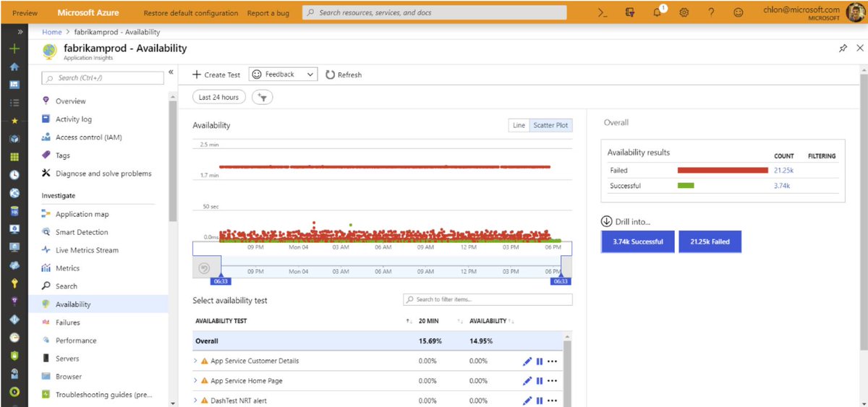Open more options for App Service Customer Details
This screenshot has width=868, height=407.
(x=553, y=361)
